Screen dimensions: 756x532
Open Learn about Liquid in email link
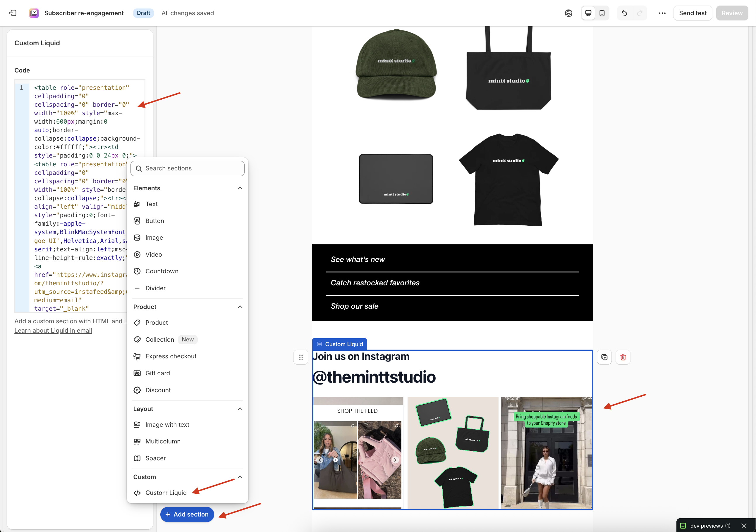point(53,331)
